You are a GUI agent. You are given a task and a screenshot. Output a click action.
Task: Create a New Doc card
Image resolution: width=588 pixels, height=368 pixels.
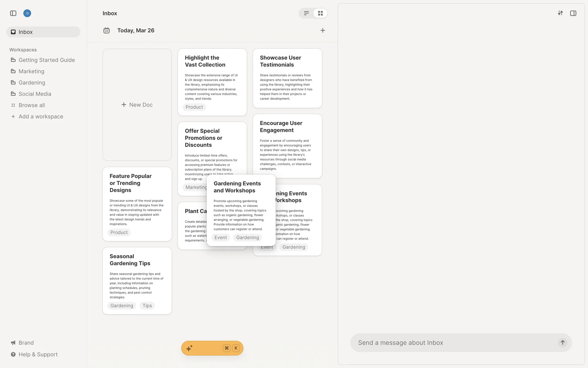[137, 105]
